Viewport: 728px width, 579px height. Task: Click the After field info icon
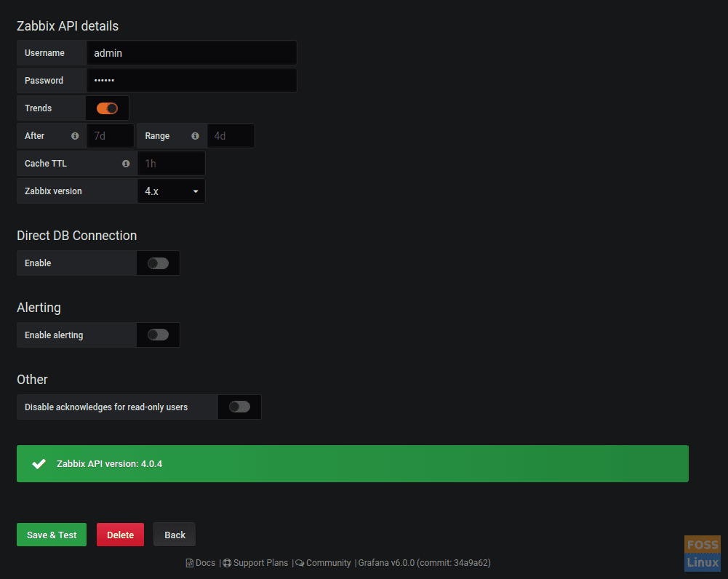tap(75, 136)
